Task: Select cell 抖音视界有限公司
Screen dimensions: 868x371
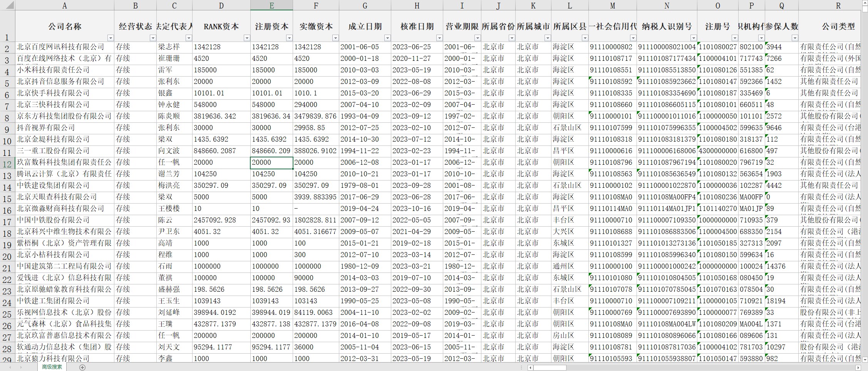Action: coord(65,128)
